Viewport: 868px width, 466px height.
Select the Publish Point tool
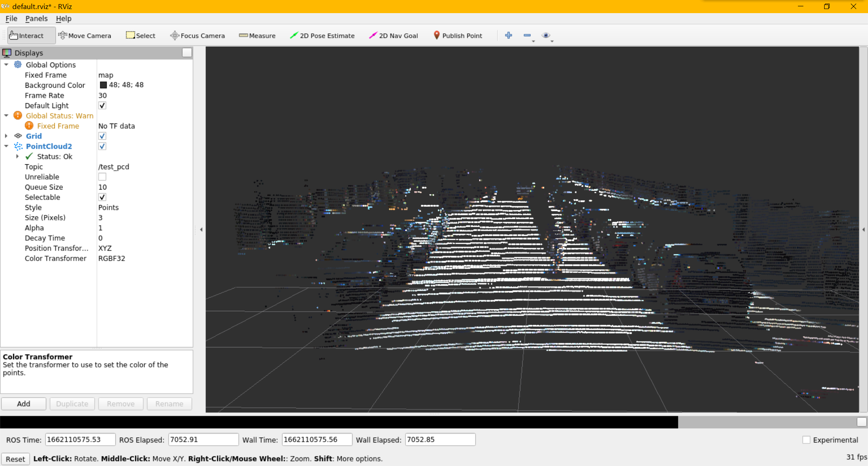click(458, 35)
